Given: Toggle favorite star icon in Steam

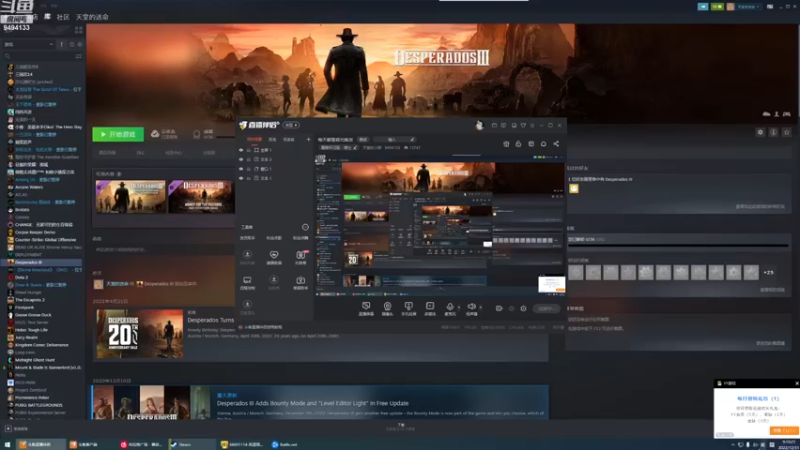Looking at the screenshot, I should 787,132.
